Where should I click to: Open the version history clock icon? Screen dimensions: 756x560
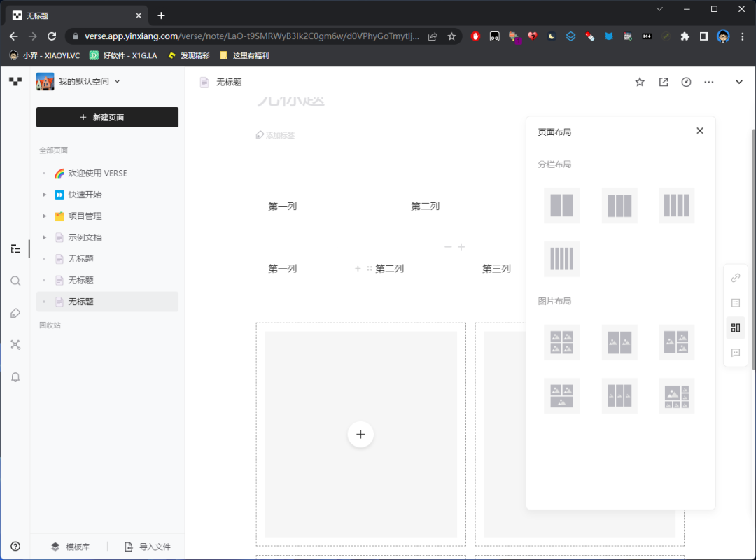click(687, 82)
